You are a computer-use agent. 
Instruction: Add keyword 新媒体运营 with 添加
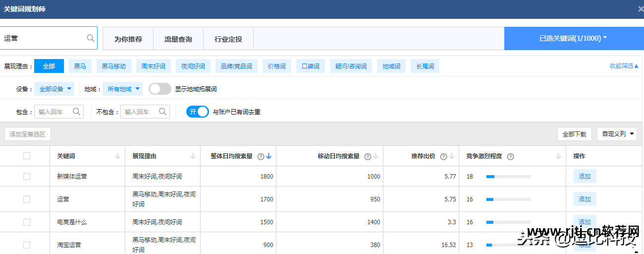pyautogui.click(x=585, y=176)
